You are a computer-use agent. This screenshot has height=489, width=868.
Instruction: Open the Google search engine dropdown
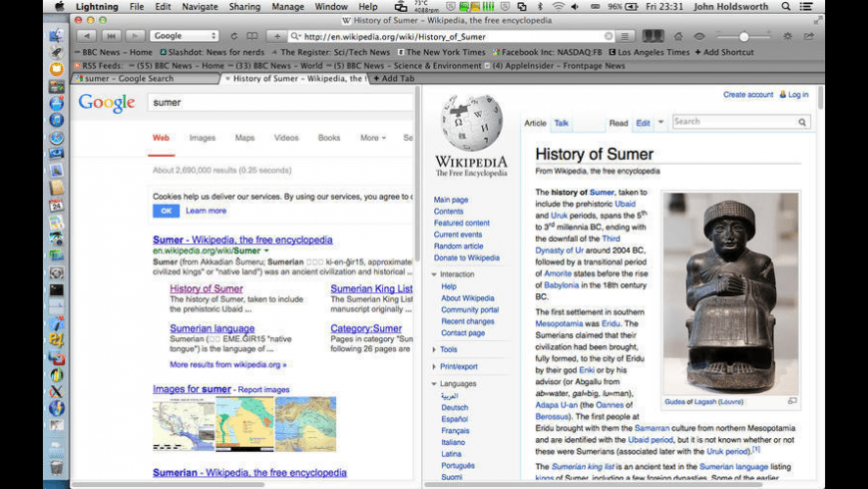click(184, 36)
